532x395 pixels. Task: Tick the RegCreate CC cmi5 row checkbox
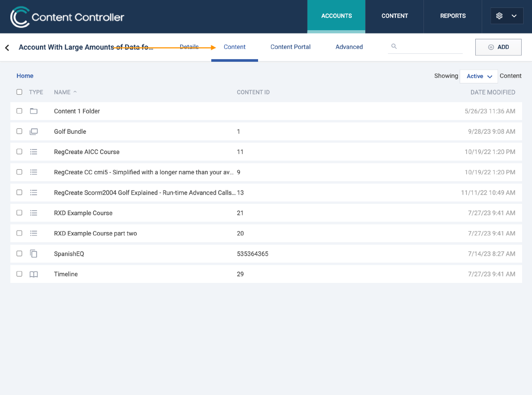tap(19, 172)
